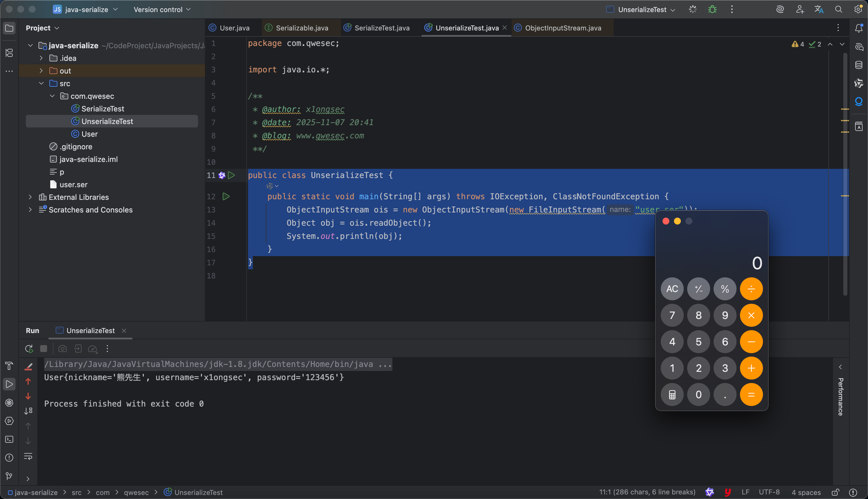Click Rerun icon in Run panel
Viewport: 868px width, 499px height.
point(29,349)
